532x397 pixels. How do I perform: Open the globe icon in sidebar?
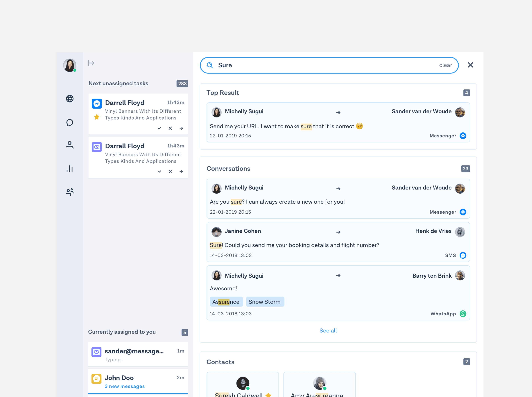pyautogui.click(x=70, y=99)
